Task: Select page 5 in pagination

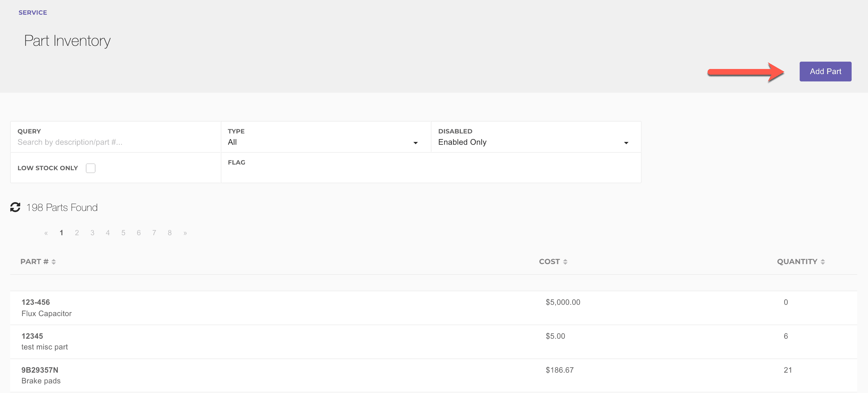Action: [x=123, y=233]
